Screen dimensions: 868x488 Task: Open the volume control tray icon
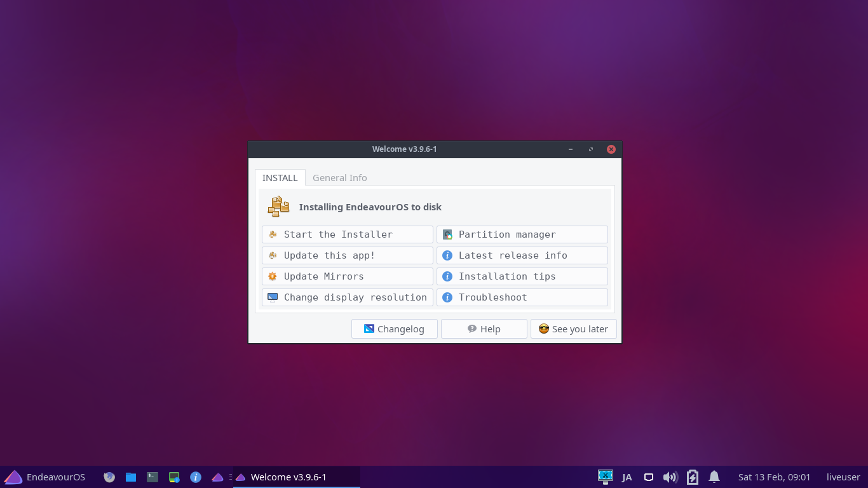tap(670, 477)
